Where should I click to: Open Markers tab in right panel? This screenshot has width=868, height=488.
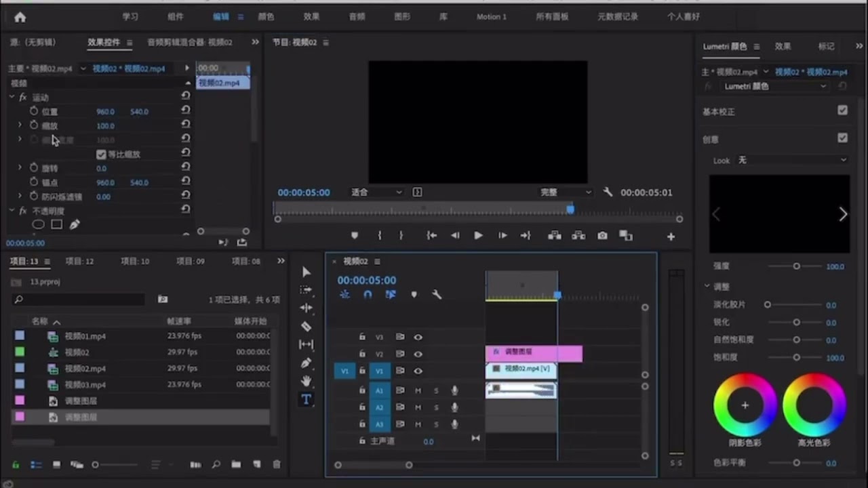click(826, 46)
